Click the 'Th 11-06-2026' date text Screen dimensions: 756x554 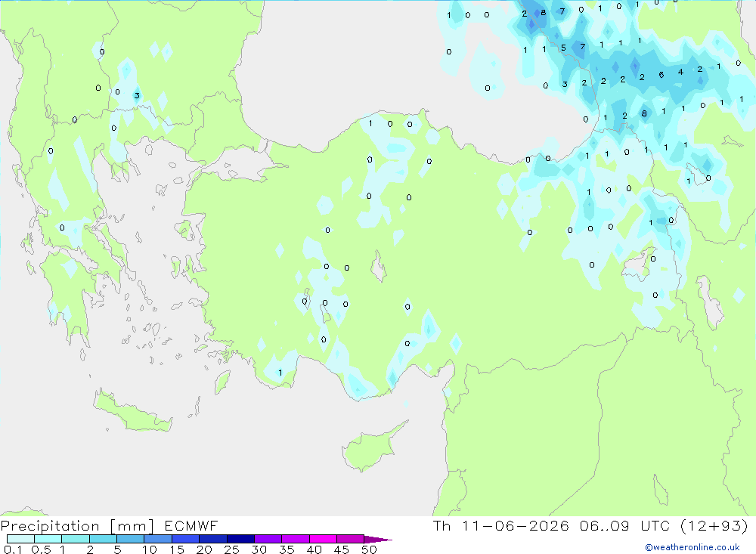500,525
